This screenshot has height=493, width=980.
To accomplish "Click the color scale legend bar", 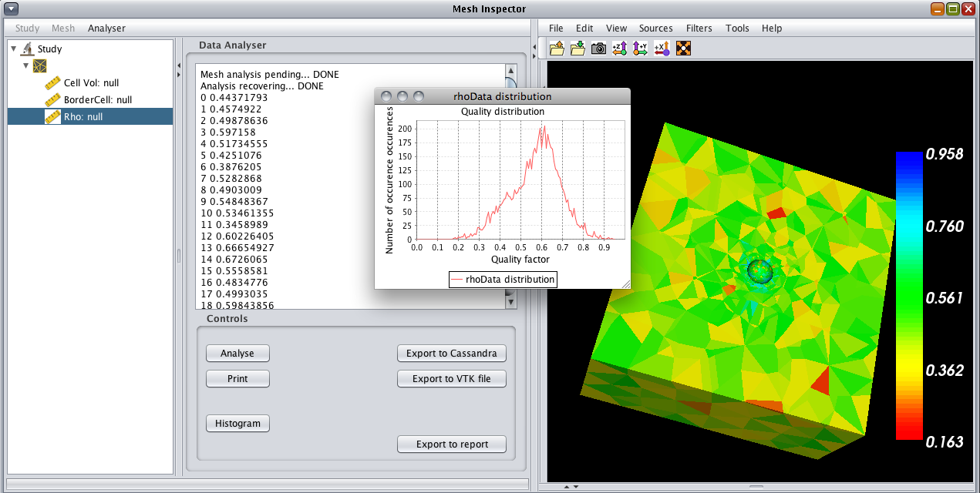I will [908, 296].
